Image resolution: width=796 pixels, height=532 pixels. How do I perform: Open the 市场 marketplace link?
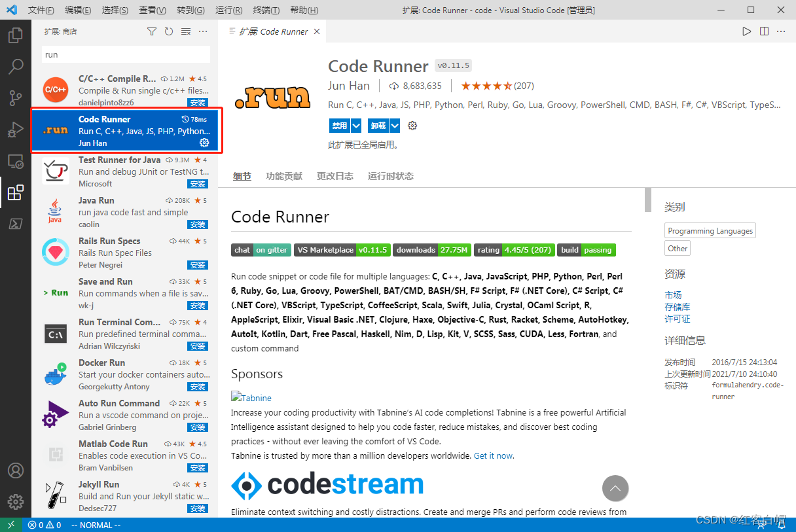click(x=673, y=295)
